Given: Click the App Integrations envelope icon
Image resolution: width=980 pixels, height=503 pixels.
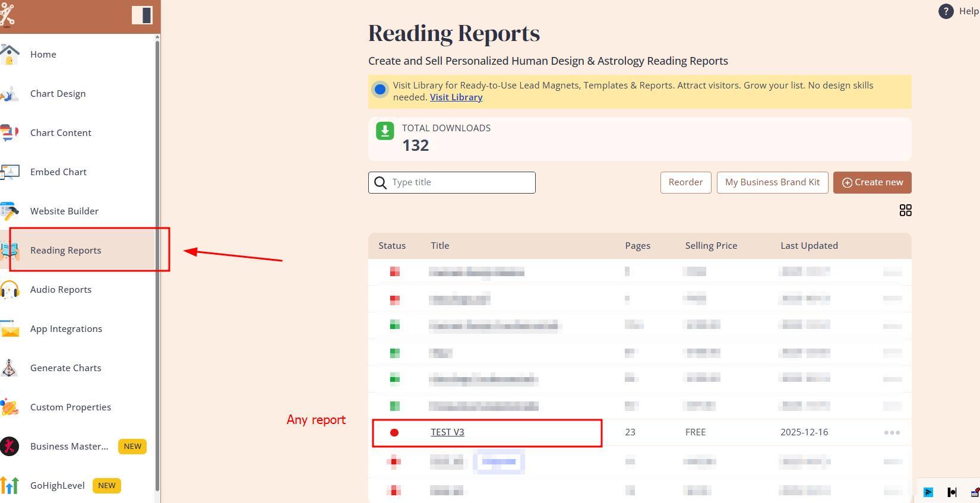Looking at the screenshot, I should [10, 329].
